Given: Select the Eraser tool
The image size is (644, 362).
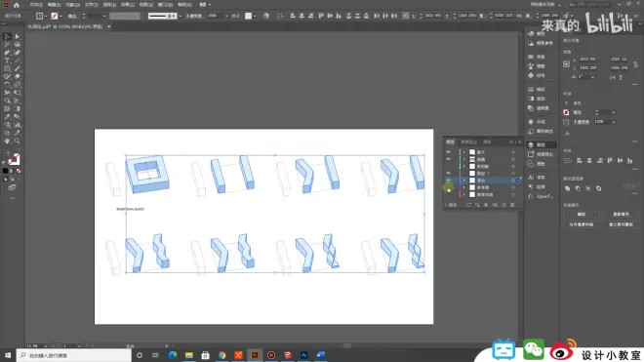Looking at the screenshot, I should [x=18, y=76].
